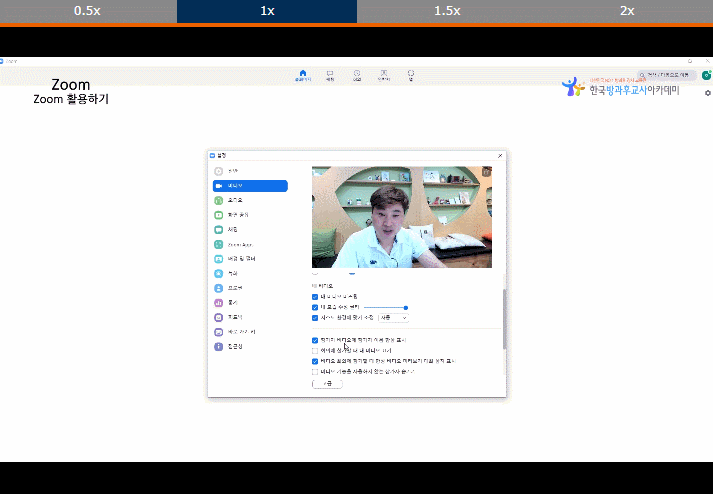
Task: Enable hide non-video participants checkbox
Action: 315,372
